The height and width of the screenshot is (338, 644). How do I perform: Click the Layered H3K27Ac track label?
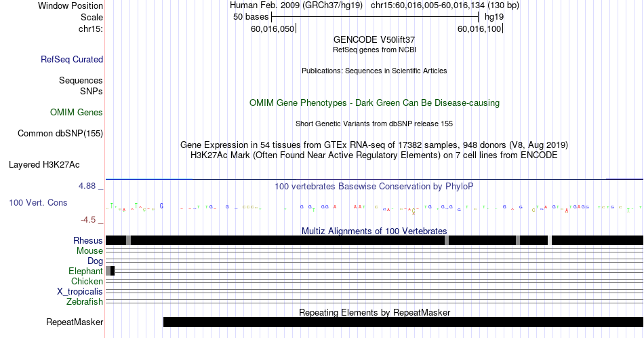click(44, 164)
